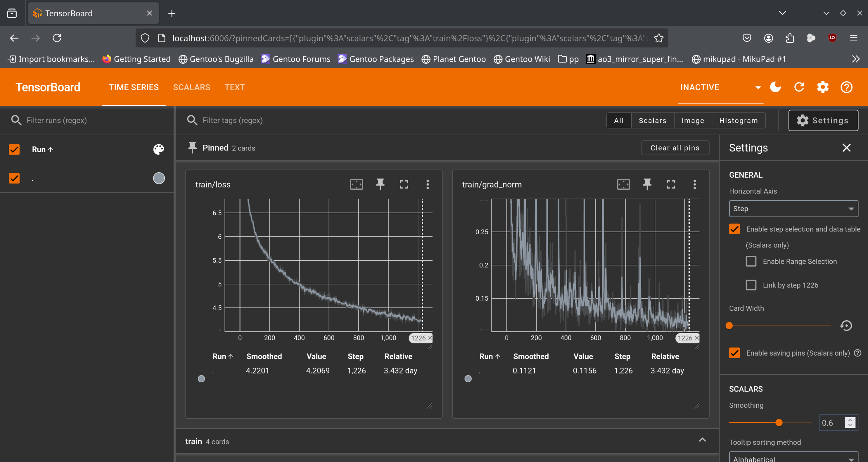Open Gentoo Forums bookmark
The image size is (868, 462).
click(x=295, y=59)
